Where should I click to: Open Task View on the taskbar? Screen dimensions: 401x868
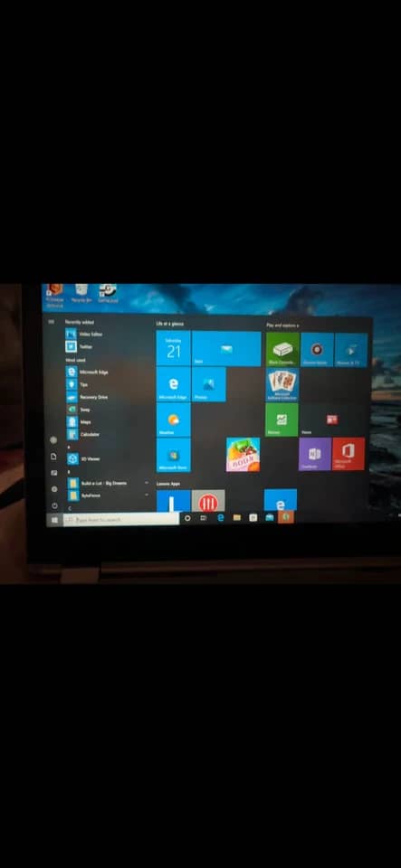pos(204,518)
